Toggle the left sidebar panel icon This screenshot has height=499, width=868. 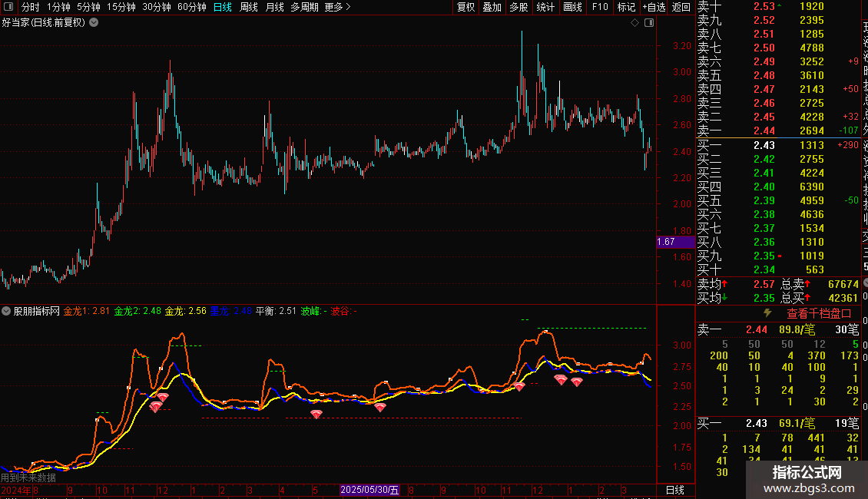[8, 7]
